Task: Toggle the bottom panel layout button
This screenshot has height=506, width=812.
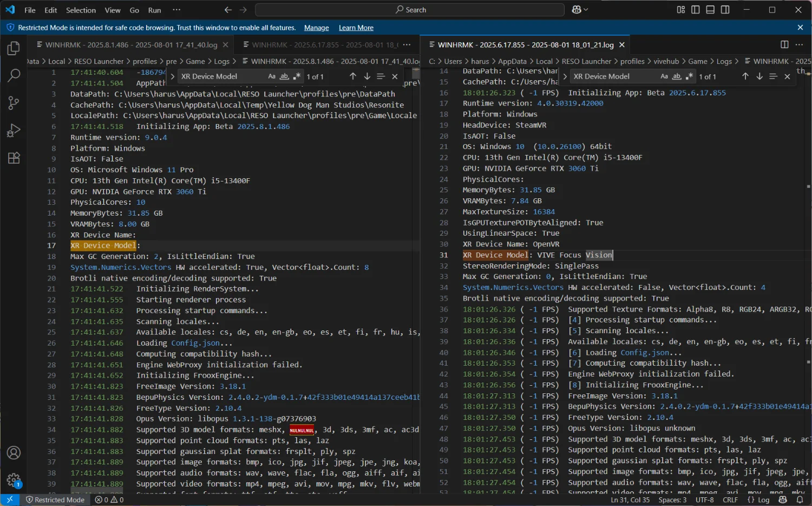Action: coord(710,10)
